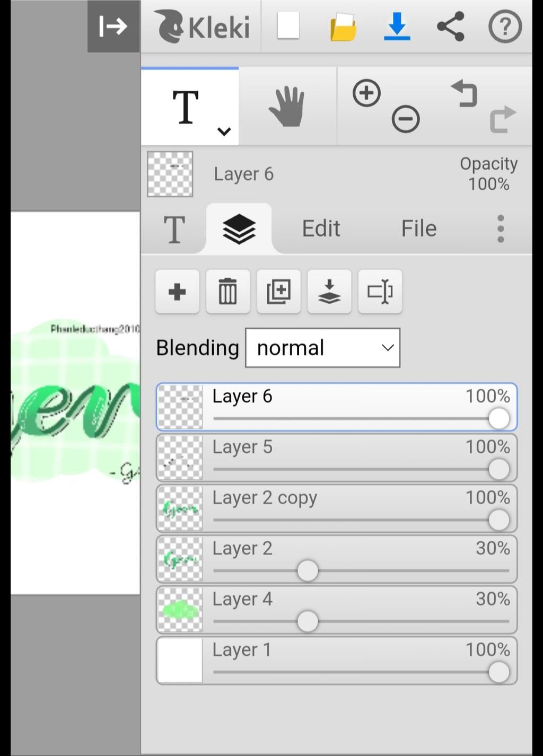The height and width of the screenshot is (756, 543).
Task: Select the Hand pan tool
Action: coord(287,107)
